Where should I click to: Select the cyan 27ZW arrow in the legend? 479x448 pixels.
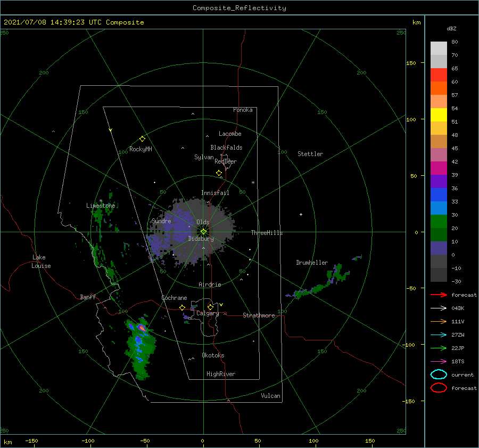click(x=439, y=335)
